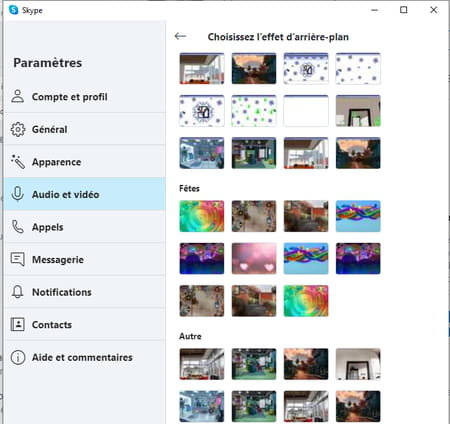Go back using the left arrow
The width and height of the screenshot is (450, 424).
click(180, 36)
